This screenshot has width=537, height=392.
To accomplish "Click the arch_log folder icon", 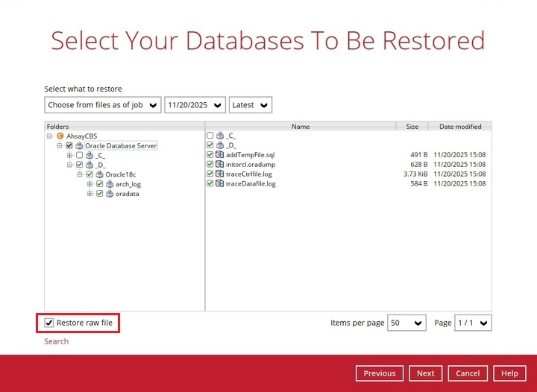I will point(110,184).
